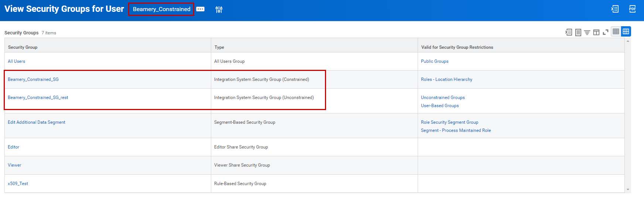Click the '7 items' count label
The image size is (644, 198).
[49, 33]
